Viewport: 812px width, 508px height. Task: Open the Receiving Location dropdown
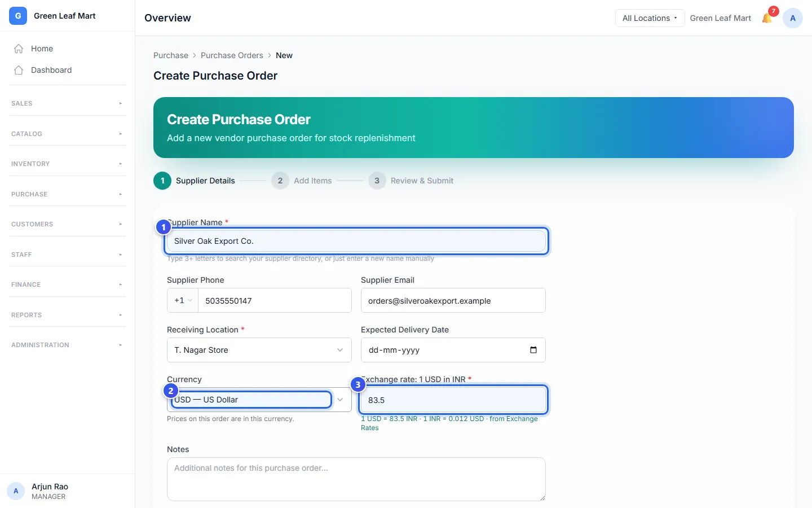coord(259,350)
